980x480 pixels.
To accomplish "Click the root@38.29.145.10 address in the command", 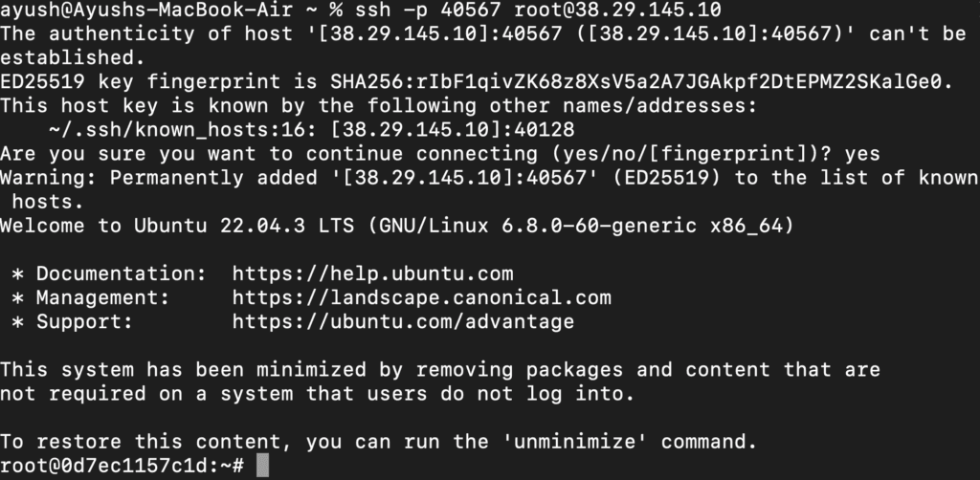I will 617,10.
